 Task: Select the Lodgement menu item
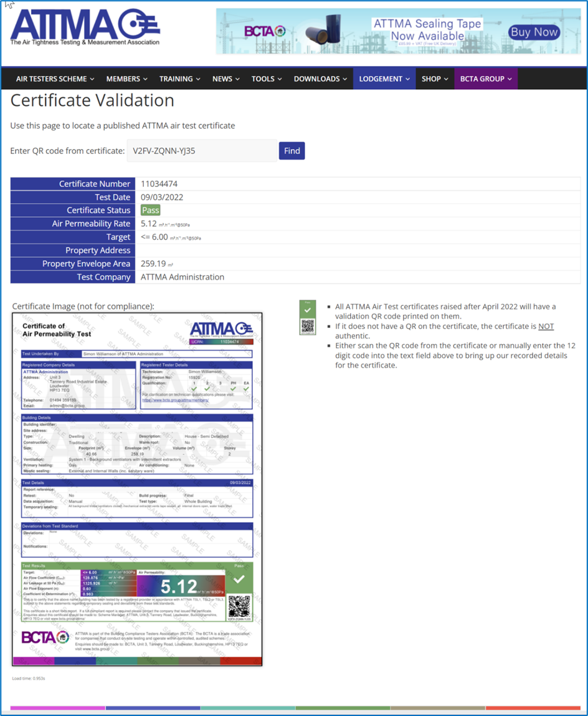point(384,79)
